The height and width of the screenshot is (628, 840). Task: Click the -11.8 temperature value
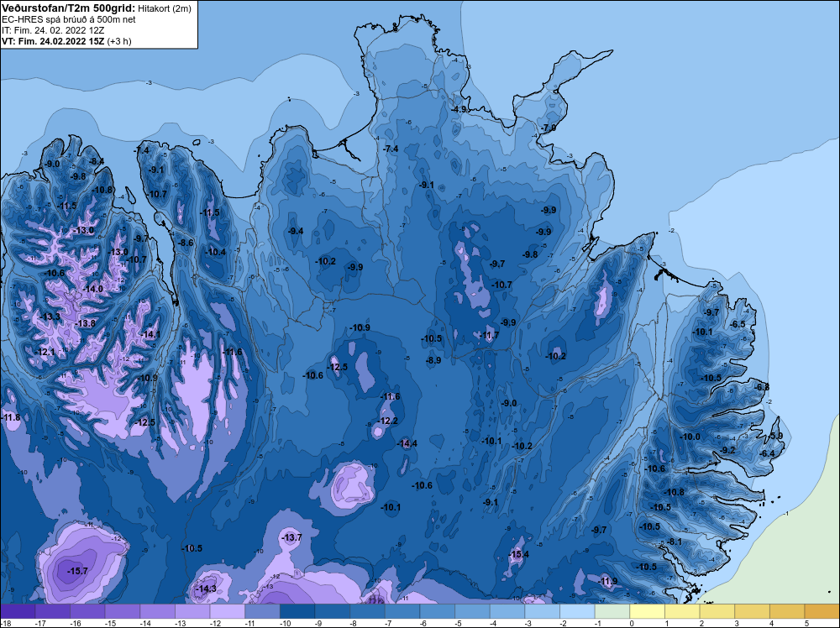point(11,417)
